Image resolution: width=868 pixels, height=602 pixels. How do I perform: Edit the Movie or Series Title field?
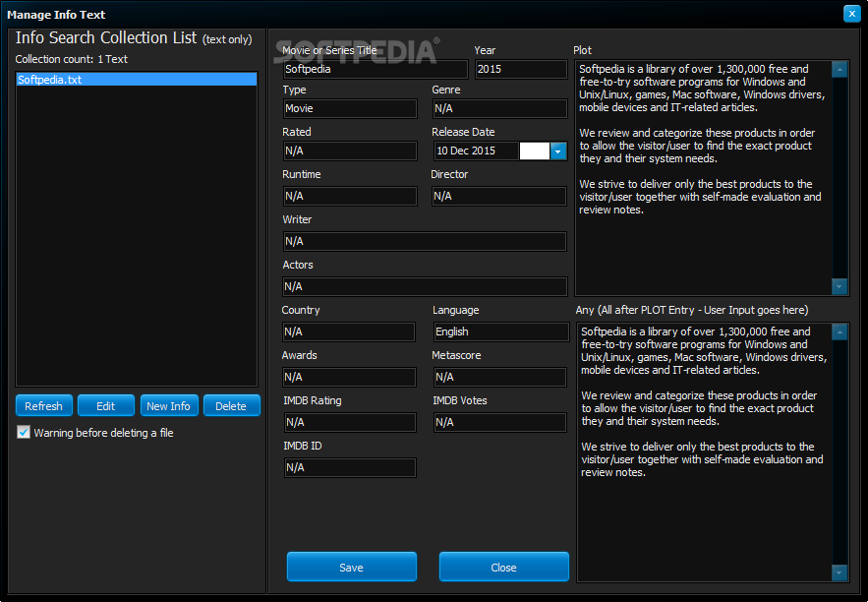coord(376,69)
